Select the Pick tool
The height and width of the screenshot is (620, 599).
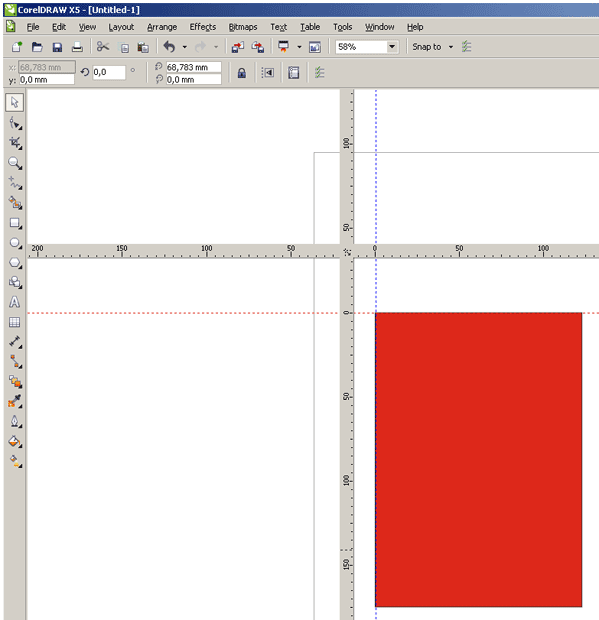[x=15, y=102]
